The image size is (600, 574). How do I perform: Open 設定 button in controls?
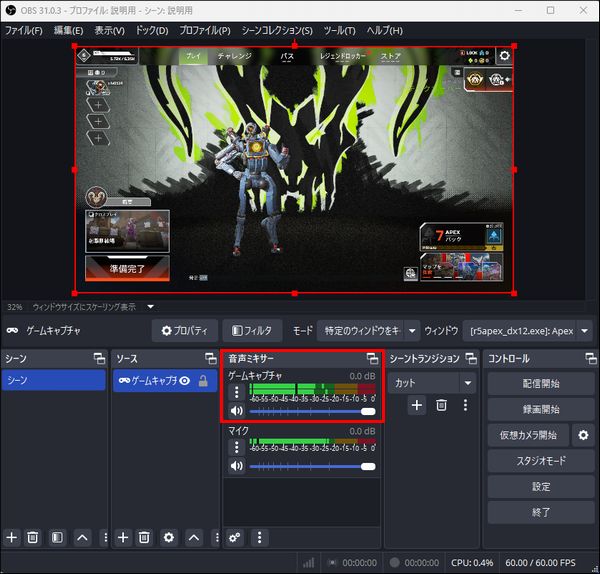[541, 487]
